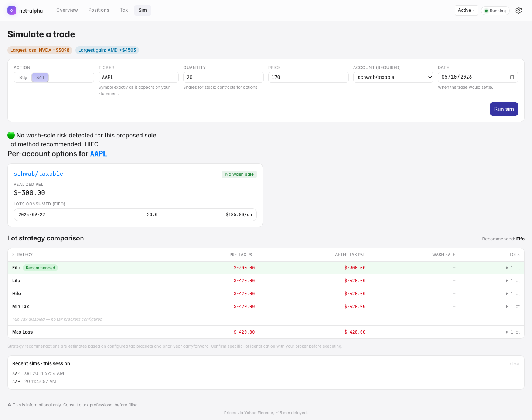The image size is (532, 420).
Task: Select the Buy action
Action: [x=23, y=78]
